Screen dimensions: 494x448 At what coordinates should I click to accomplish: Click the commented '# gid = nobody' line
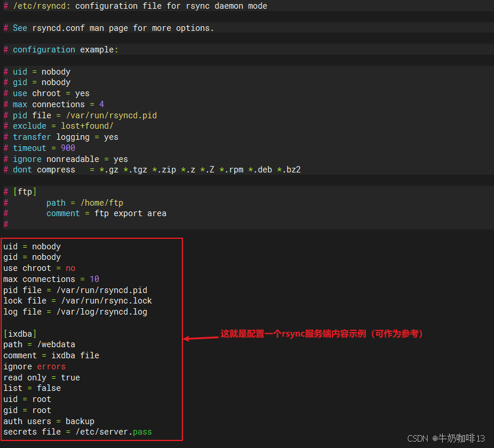pyautogui.click(x=37, y=83)
